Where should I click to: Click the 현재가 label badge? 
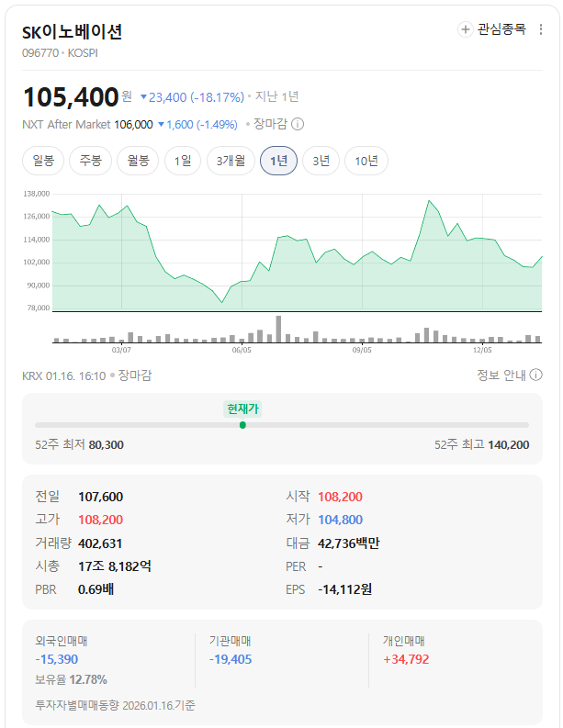[242, 409]
